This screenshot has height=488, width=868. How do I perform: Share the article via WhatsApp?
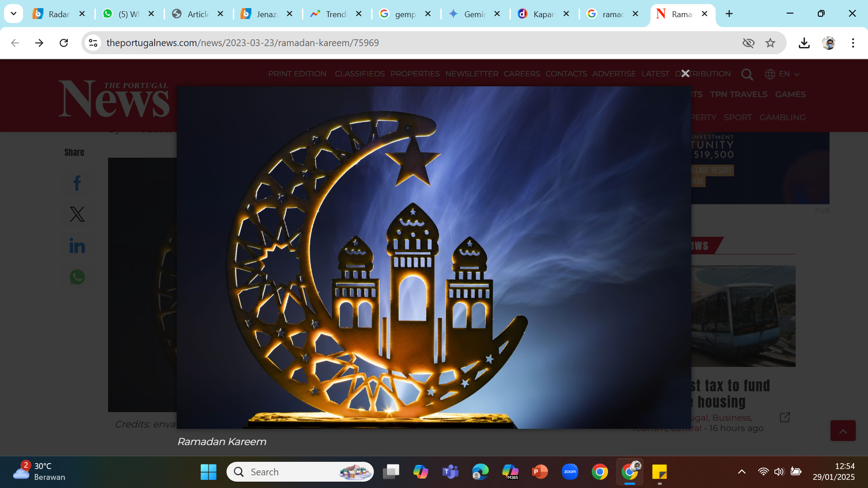[x=77, y=277]
